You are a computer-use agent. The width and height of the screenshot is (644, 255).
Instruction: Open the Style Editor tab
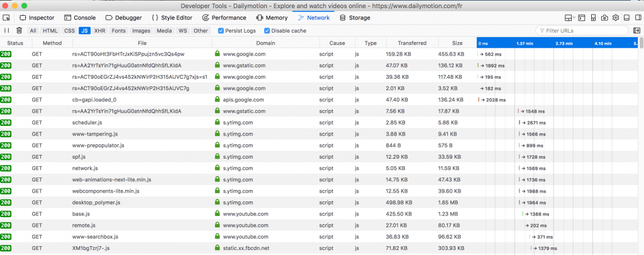172,18
